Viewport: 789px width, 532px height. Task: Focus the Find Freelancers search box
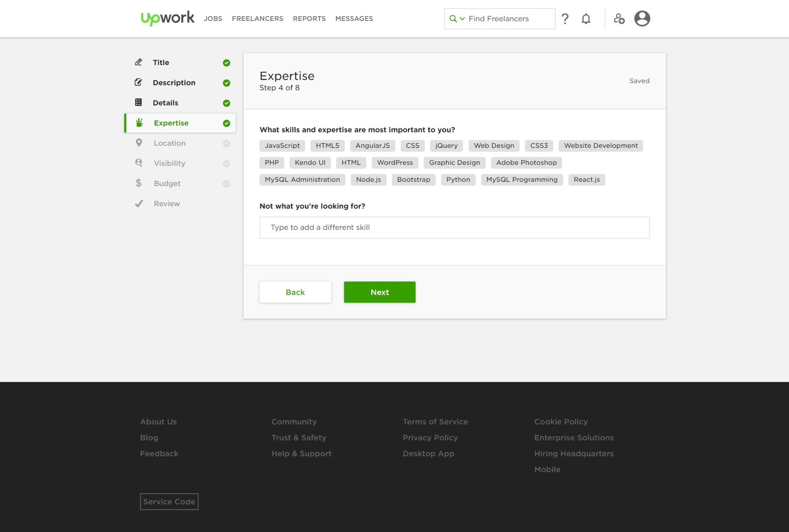tap(500, 19)
